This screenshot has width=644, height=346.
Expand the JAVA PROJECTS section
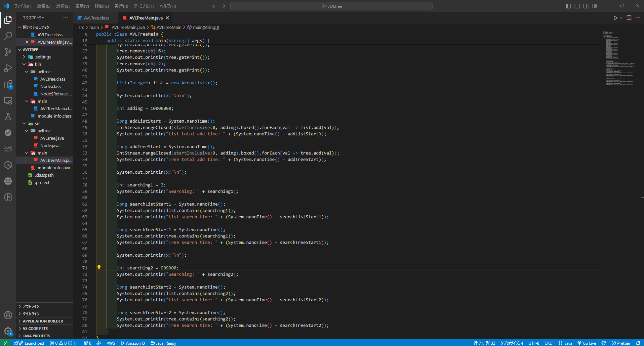coord(36,336)
